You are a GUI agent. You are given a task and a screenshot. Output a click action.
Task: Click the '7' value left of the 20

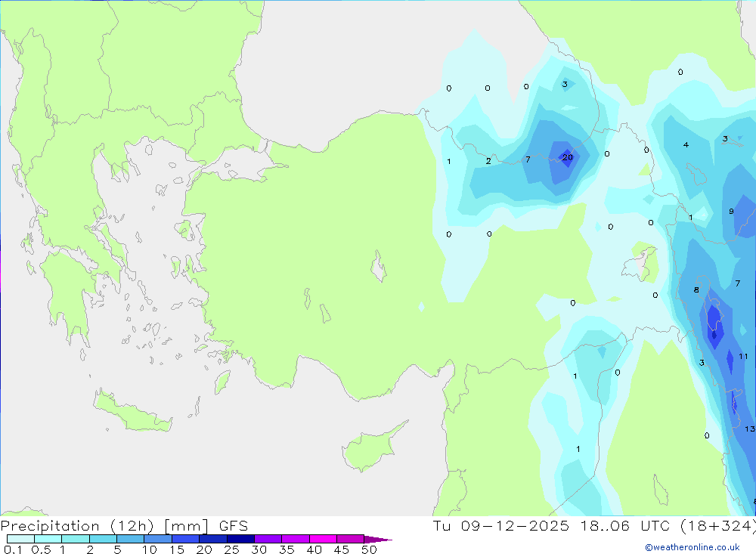(x=528, y=159)
